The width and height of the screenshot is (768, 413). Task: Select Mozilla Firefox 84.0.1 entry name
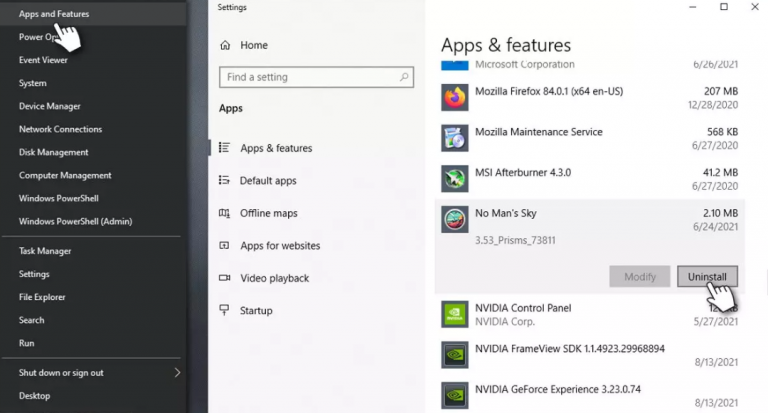pos(549,91)
